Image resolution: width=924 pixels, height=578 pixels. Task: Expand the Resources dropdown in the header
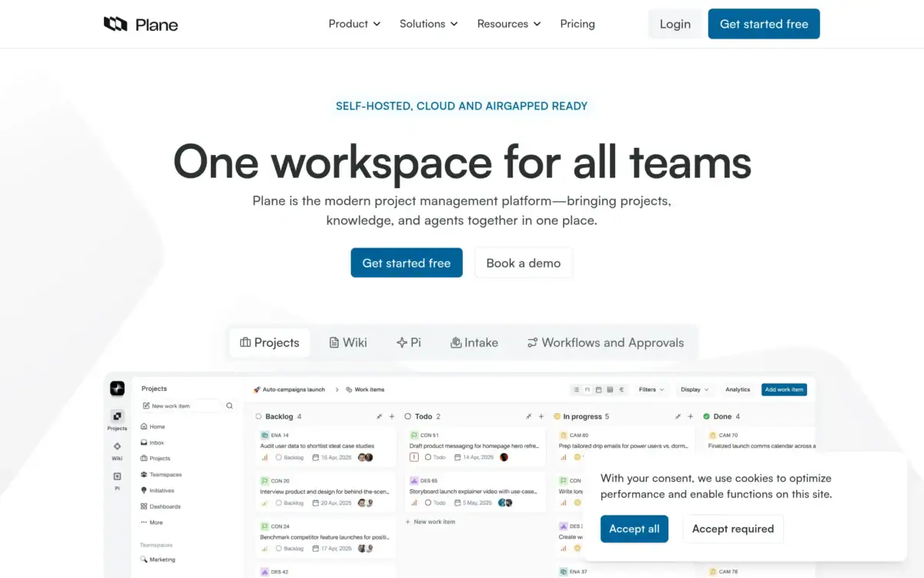tap(508, 24)
